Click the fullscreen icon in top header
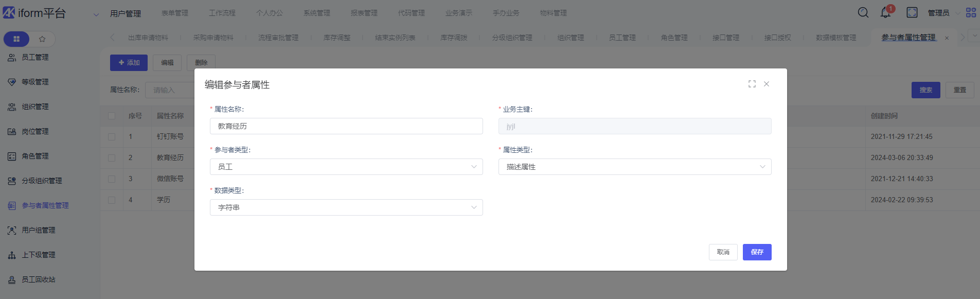980x299 pixels. click(x=912, y=13)
